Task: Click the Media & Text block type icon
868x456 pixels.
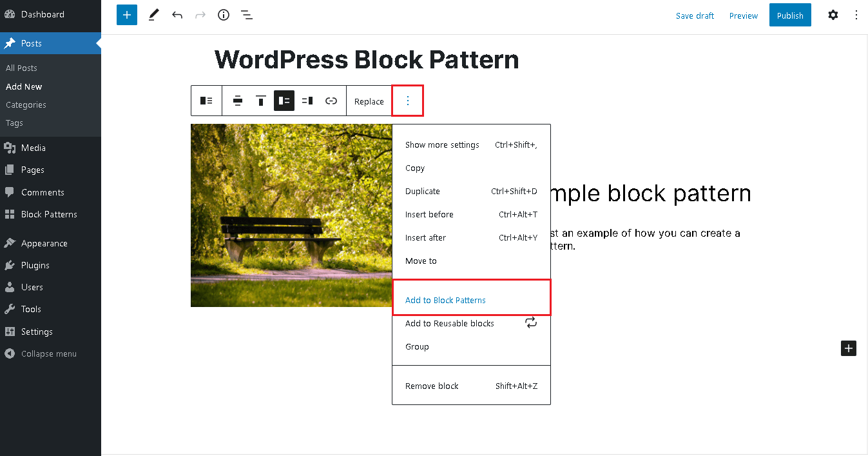Action: pyautogui.click(x=206, y=101)
